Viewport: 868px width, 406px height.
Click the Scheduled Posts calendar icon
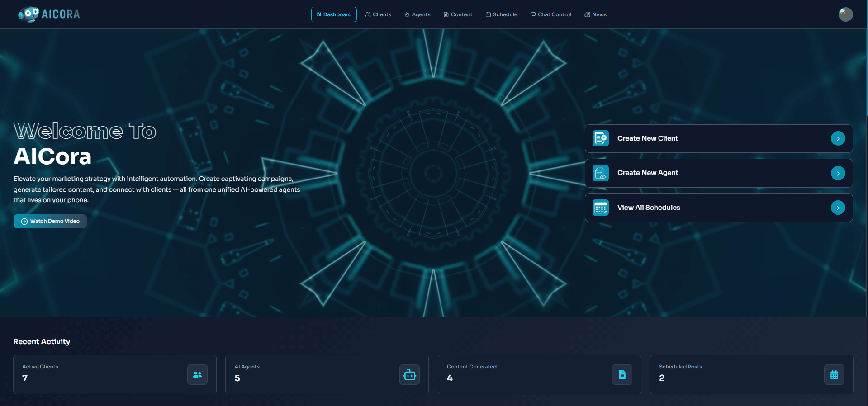click(x=834, y=375)
